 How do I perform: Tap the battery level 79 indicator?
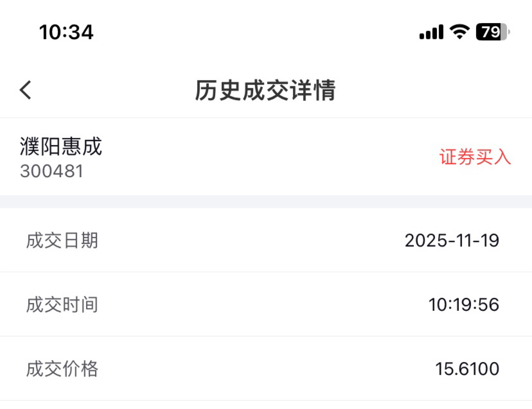(x=493, y=32)
